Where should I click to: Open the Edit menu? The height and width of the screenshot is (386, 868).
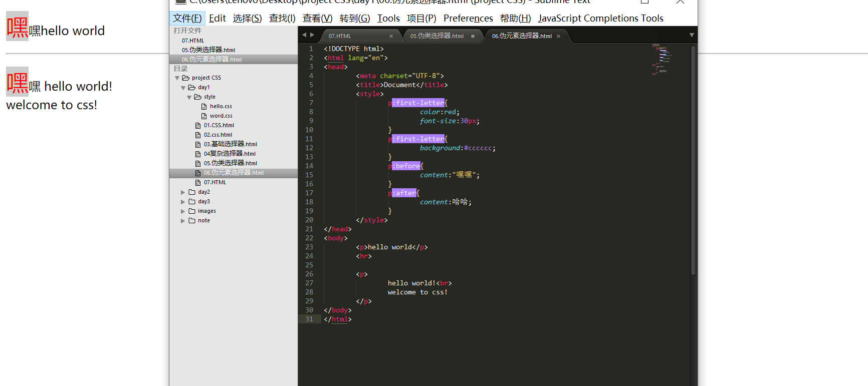(x=218, y=19)
